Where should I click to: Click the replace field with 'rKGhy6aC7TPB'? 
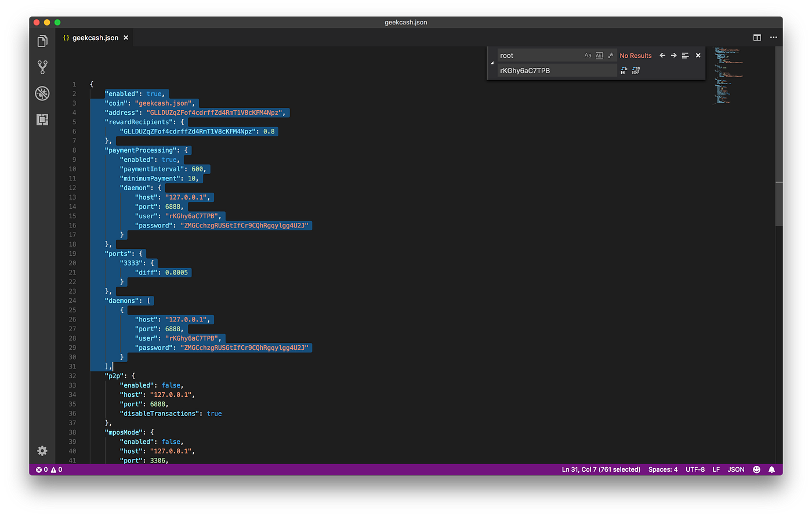pos(557,71)
